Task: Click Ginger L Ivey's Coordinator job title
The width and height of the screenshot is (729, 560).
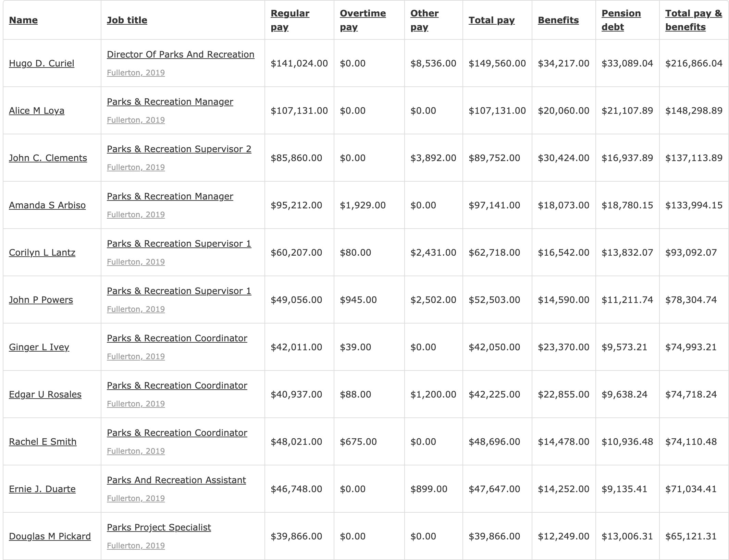Action: [x=177, y=338]
